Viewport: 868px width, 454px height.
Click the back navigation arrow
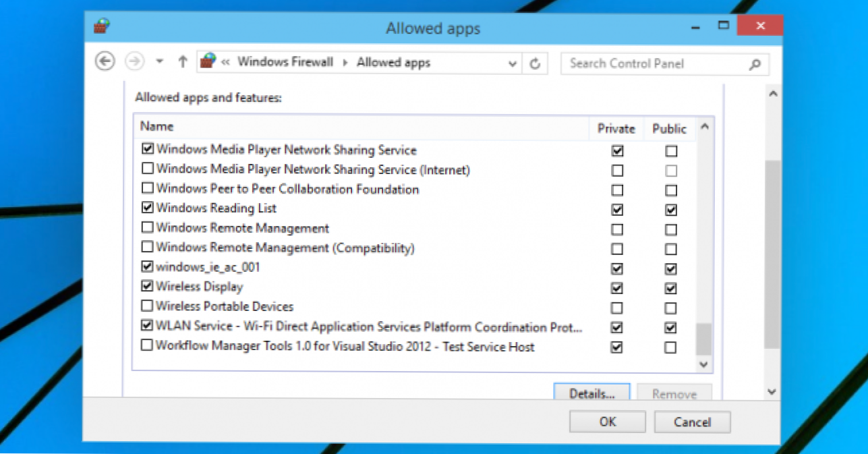tap(106, 61)
